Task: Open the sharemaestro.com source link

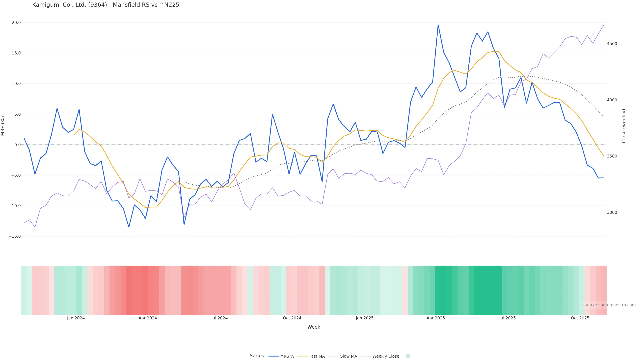Action: [x=608, y=305]
